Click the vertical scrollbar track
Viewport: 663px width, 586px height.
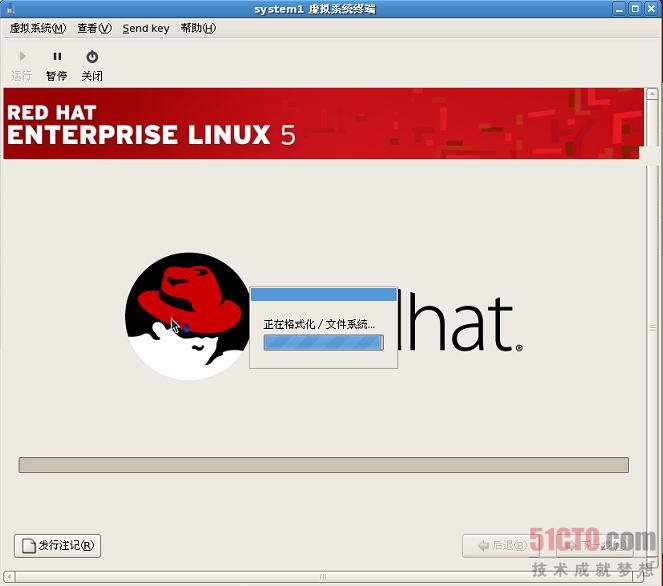(652, 328)
